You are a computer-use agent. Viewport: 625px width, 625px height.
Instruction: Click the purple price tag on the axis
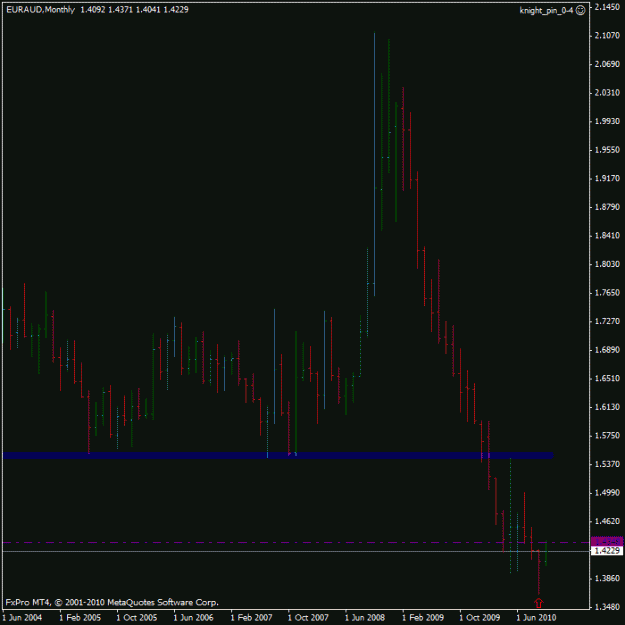tap(607, 542)
